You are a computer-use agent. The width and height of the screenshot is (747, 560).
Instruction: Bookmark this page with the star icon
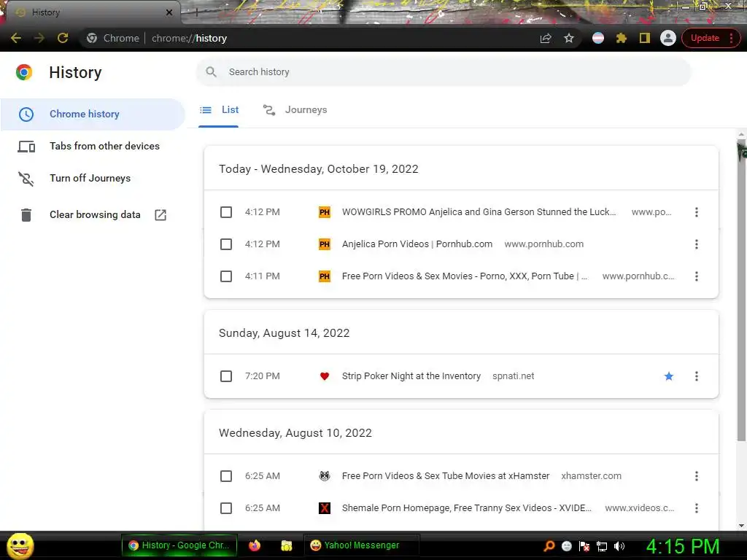[x=569, y=38]
